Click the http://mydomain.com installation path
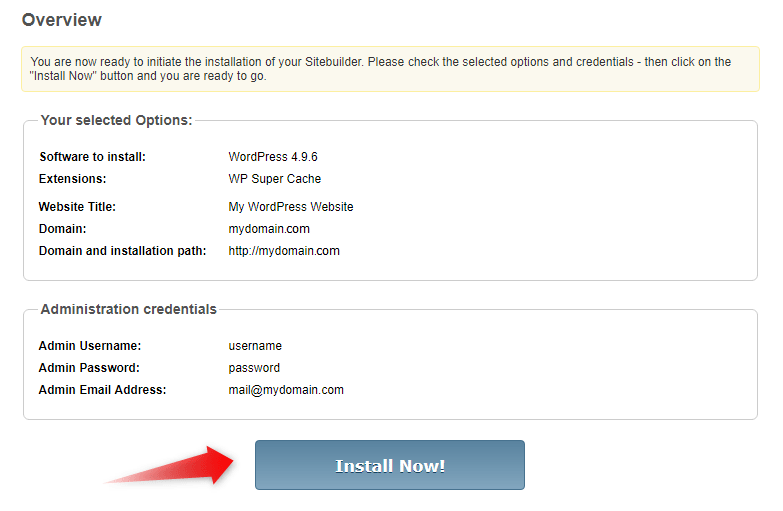The image size is (783, 511). [x=284, y=251]
